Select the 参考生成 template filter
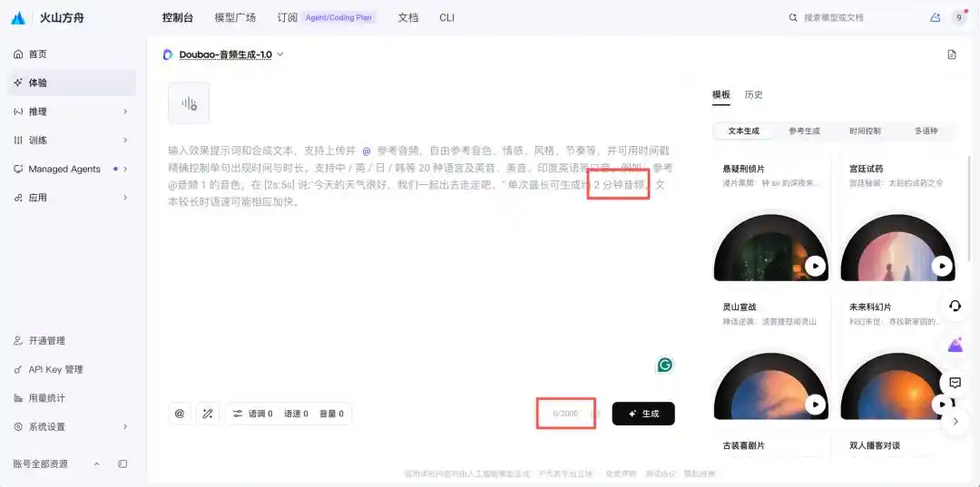Screen dimensions: 980x487 [804, 131]
